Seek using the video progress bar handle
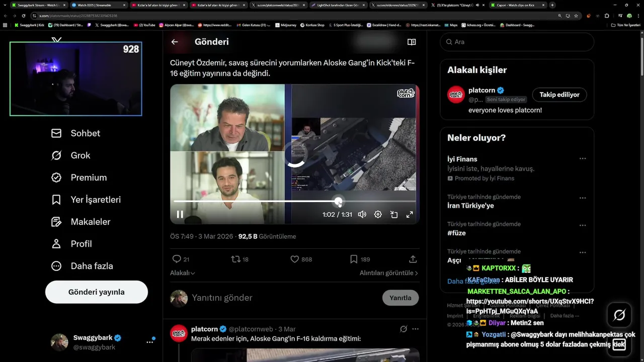 coord(339,202)
